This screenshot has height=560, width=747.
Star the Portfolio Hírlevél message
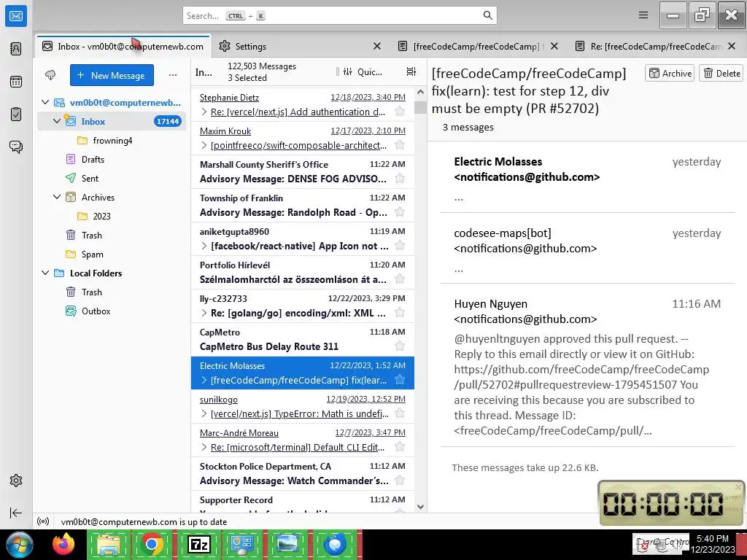pos(400,279)
